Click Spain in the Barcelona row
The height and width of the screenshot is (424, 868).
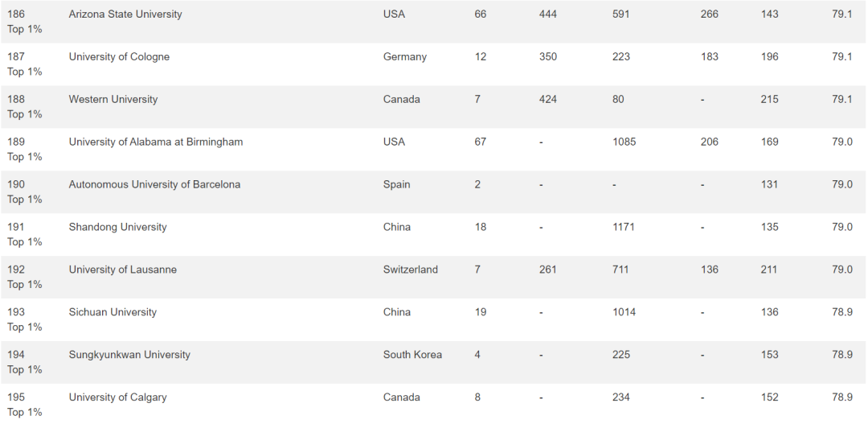(396, 184)
